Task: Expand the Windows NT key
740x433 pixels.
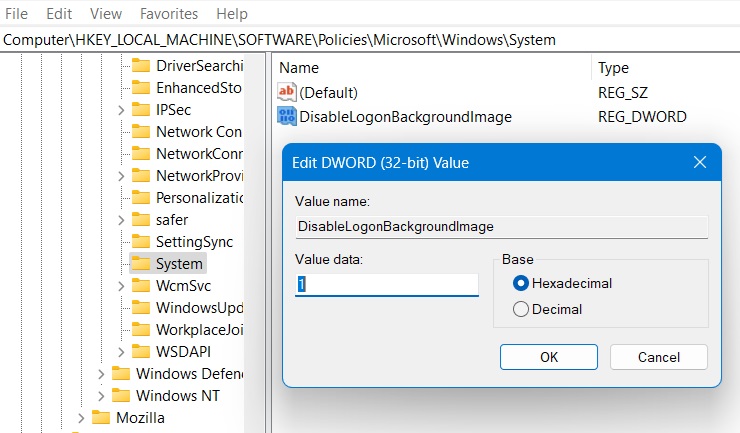Action: [101, 396]
